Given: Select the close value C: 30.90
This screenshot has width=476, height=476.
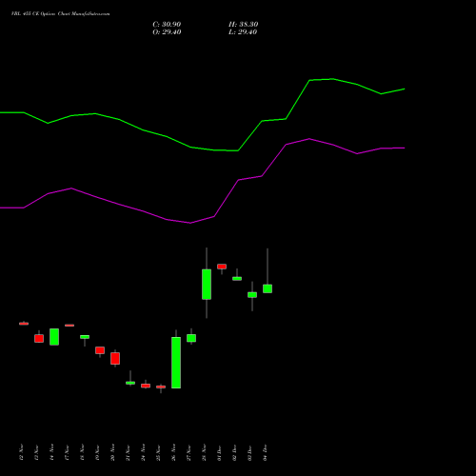Looking at the screenshot, I should pyautogui.click(x=167, y=25).
